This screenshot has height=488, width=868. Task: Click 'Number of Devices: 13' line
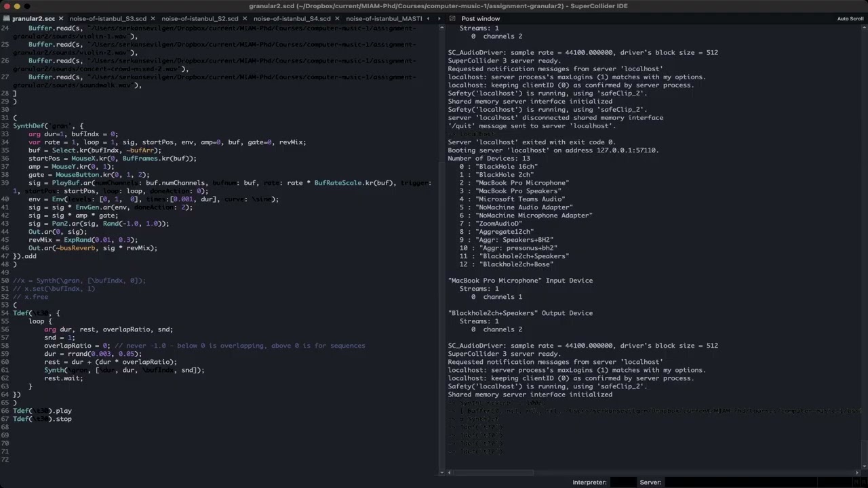tap(489, 159)
